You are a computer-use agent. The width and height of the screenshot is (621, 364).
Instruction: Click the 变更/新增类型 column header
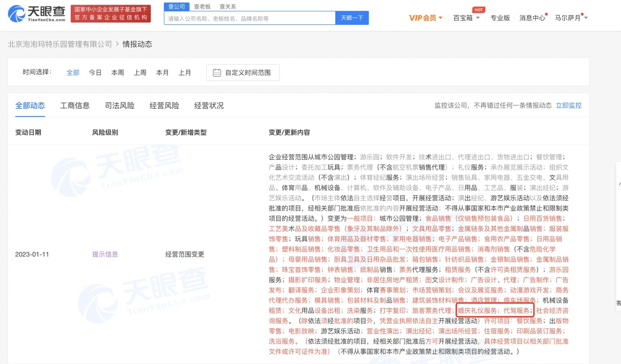(186, 132)
